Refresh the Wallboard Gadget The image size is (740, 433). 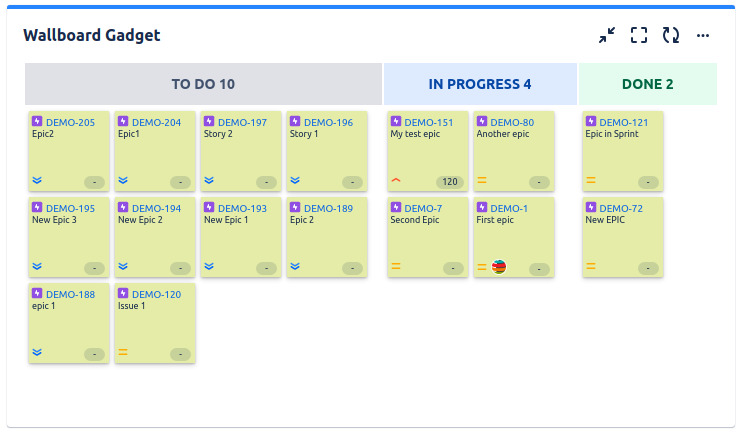(671, 35)
